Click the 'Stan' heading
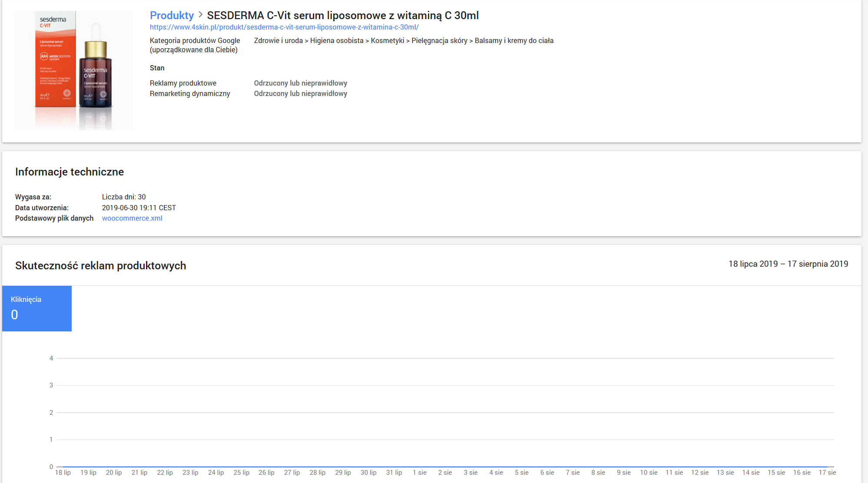Image resolution: width=868 pixels, height=483 pixels. 157,68
